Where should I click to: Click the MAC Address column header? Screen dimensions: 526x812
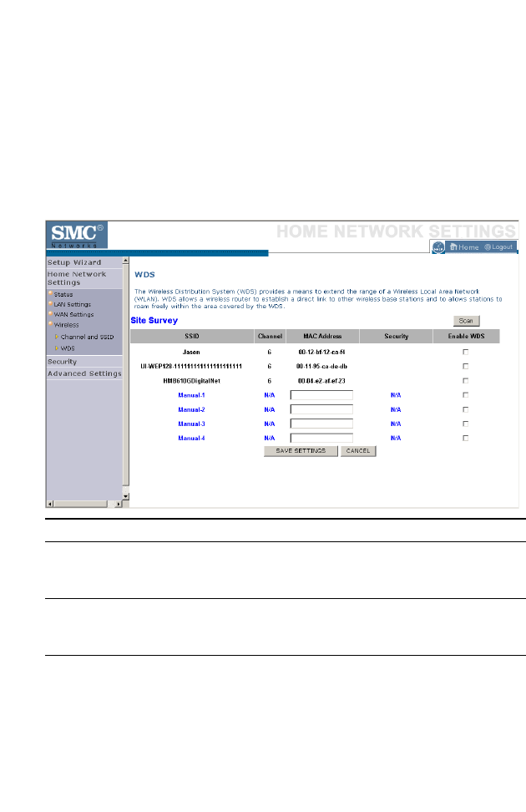(x=322, y=336)
